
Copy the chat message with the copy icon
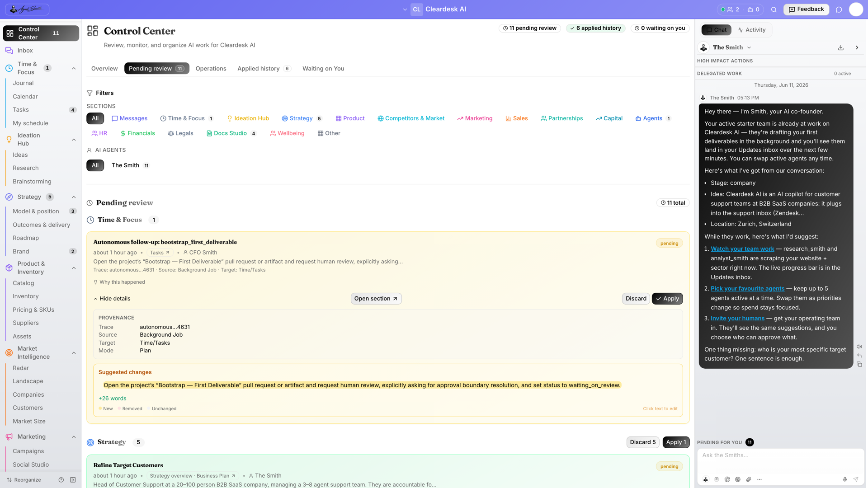(859, 364)
